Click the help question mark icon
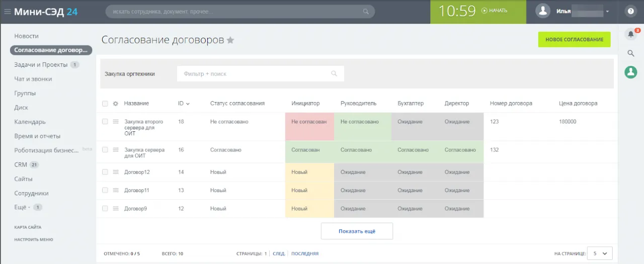Viewport: 644px width, 264px height. [x=630, y=11]
